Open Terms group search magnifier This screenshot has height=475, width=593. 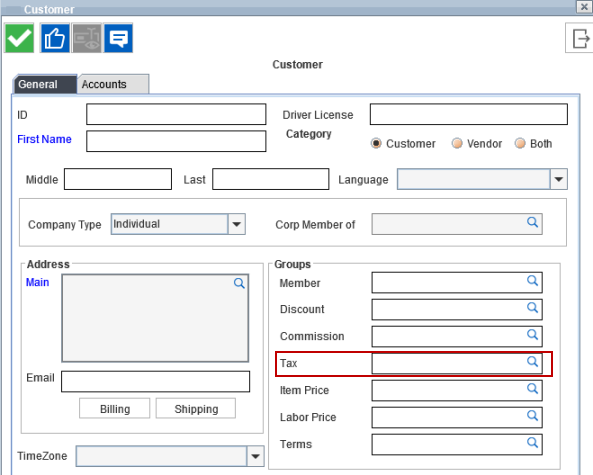pos(532,442)
